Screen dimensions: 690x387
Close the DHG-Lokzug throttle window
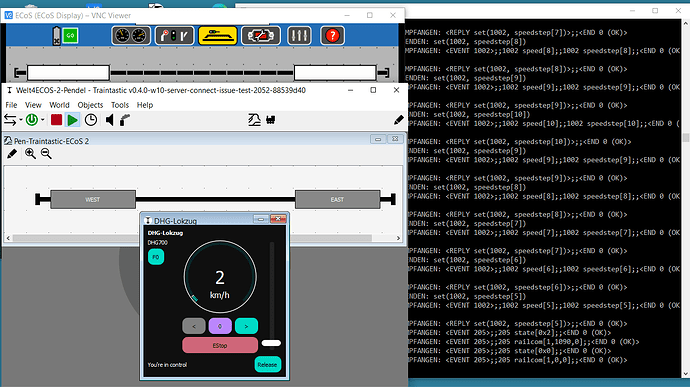click(278, 219)
